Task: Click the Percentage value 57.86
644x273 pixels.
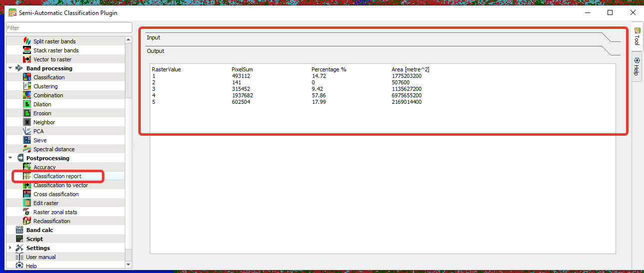Action: point(319,95)
